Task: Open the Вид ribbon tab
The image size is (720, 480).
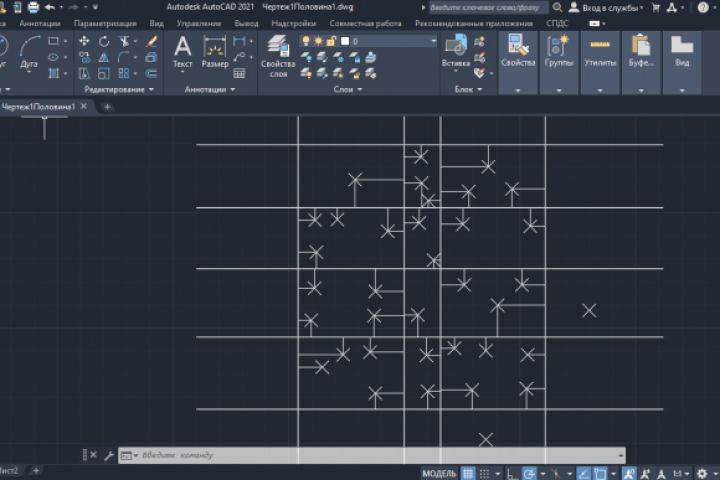Action: (157, 23)
